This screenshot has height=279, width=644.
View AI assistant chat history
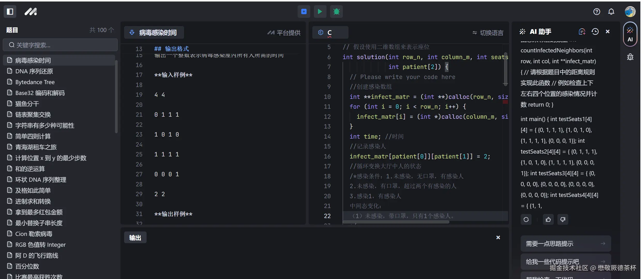[x=595, y=31]
